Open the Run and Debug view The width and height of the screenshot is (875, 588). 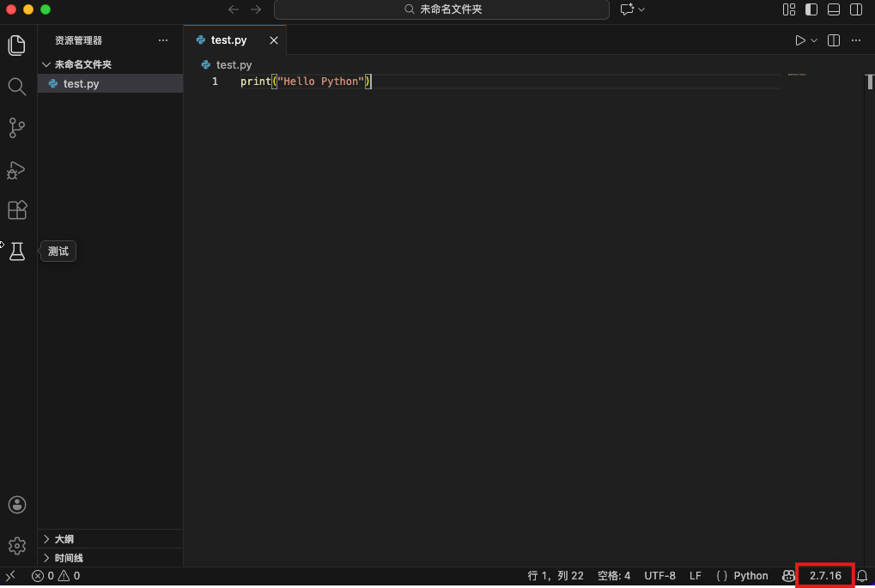(16, 170)
